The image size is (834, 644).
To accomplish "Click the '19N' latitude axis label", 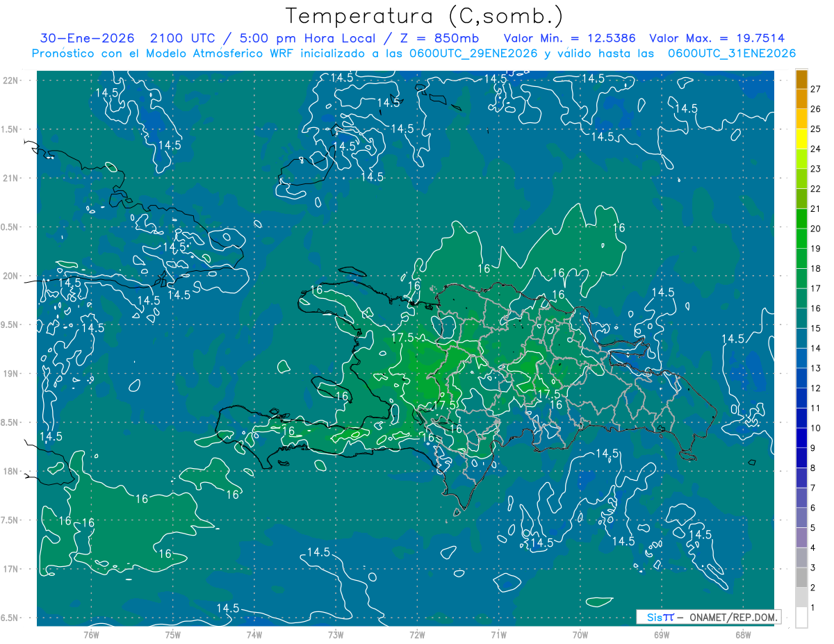I will pyautogui.click(x=12, y=374).
